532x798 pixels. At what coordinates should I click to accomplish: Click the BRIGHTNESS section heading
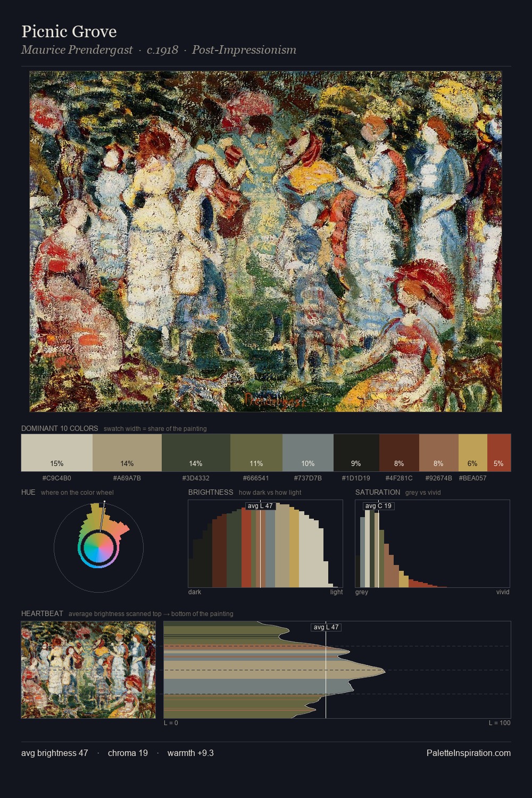pyautogui.click(x=211, y=492)
